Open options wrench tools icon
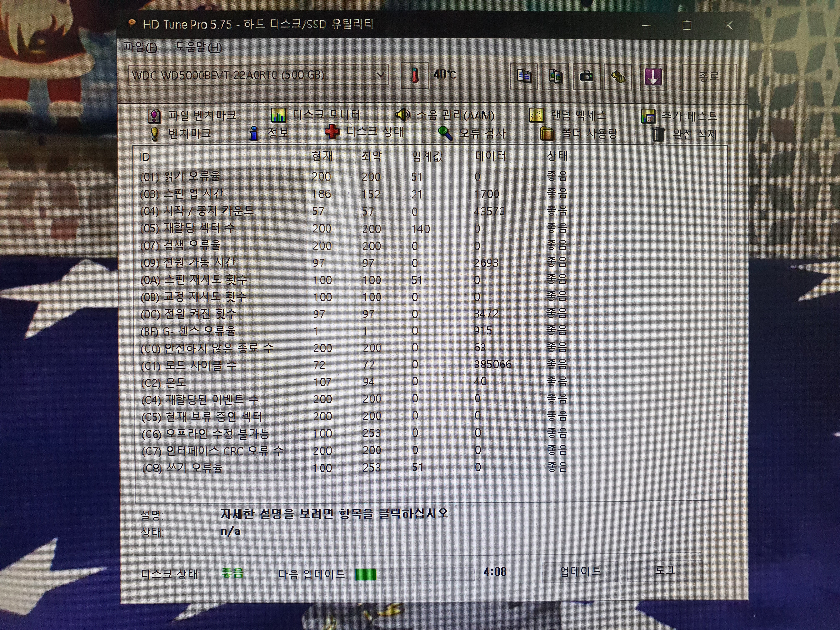The width and height of the screenshot is (840, 630). coord(618,77)
